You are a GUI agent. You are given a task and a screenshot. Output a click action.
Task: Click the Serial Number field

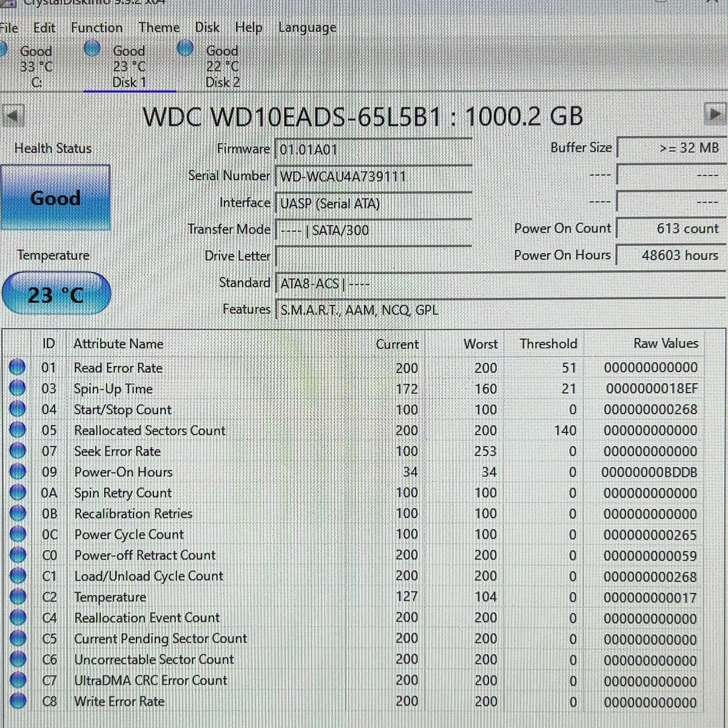[x=373, y=177]
